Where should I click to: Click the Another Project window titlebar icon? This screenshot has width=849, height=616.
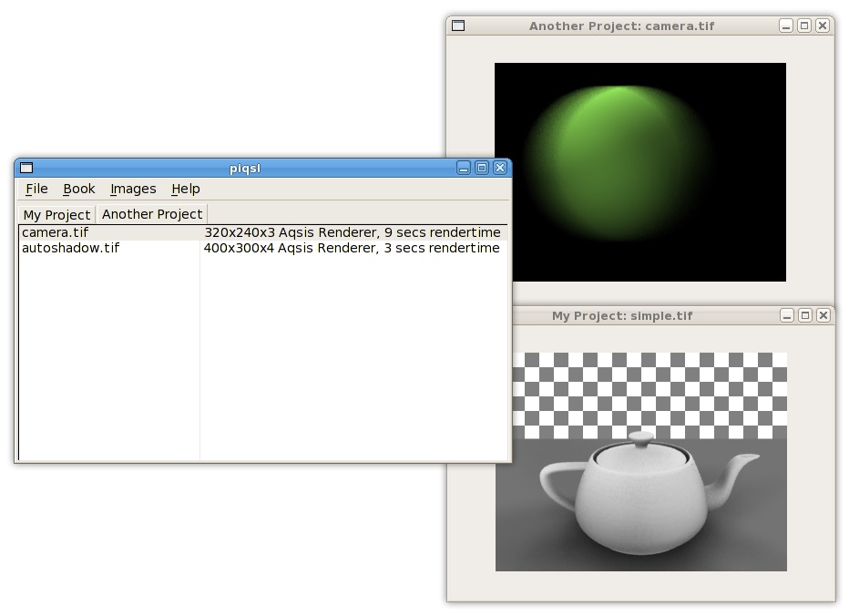pos(456,26)
